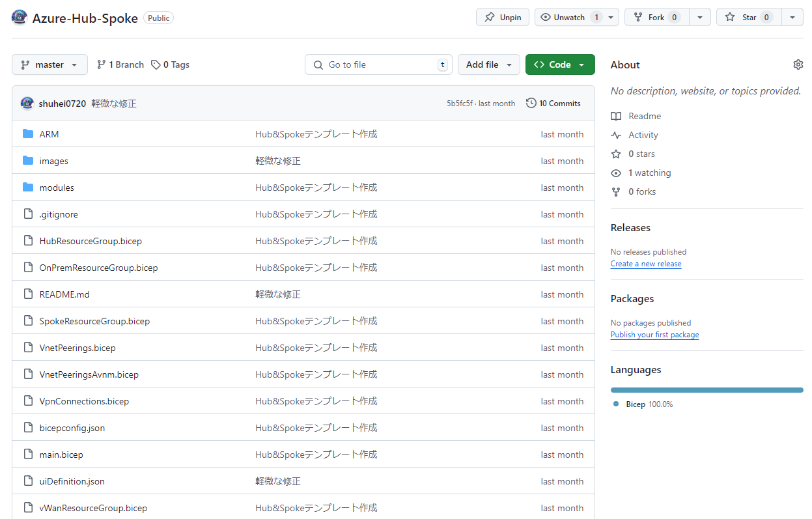Open the 1 Branch link

click(x=120, y=64)
